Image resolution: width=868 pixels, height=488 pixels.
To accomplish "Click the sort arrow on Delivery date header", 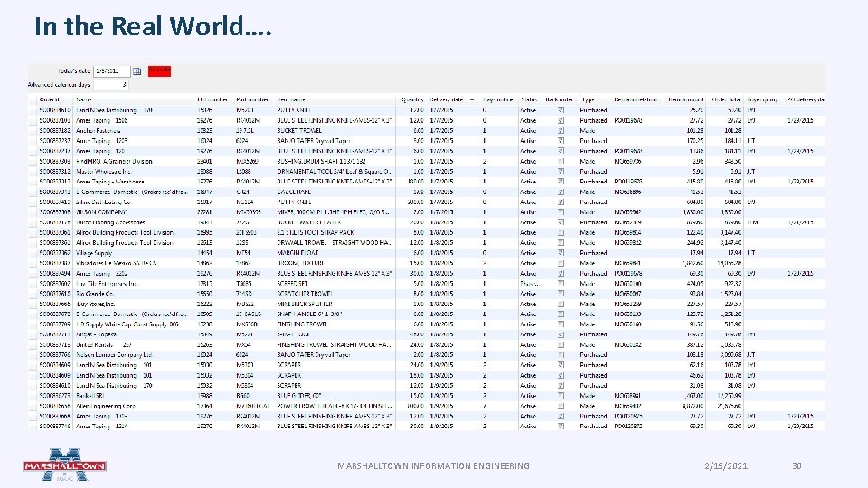I will tap(472, 99).
